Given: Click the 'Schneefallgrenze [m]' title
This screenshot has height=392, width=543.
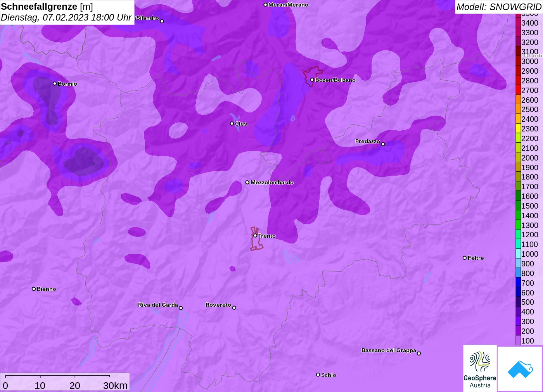Looking at the screenshot, I should [47, 7].
